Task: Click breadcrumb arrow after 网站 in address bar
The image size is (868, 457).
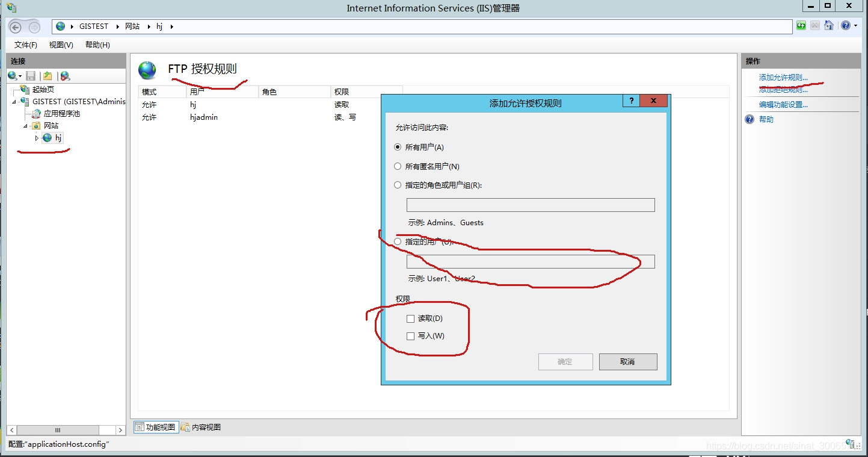Action: (148, 26)
